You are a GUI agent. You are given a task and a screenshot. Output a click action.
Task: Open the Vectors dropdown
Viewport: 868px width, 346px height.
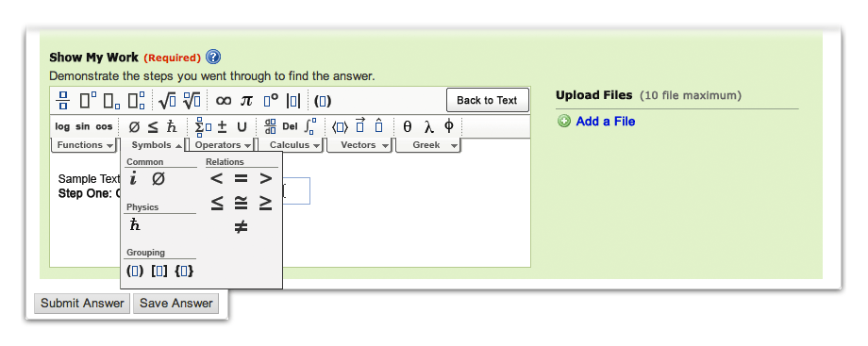tap(359, 145)
